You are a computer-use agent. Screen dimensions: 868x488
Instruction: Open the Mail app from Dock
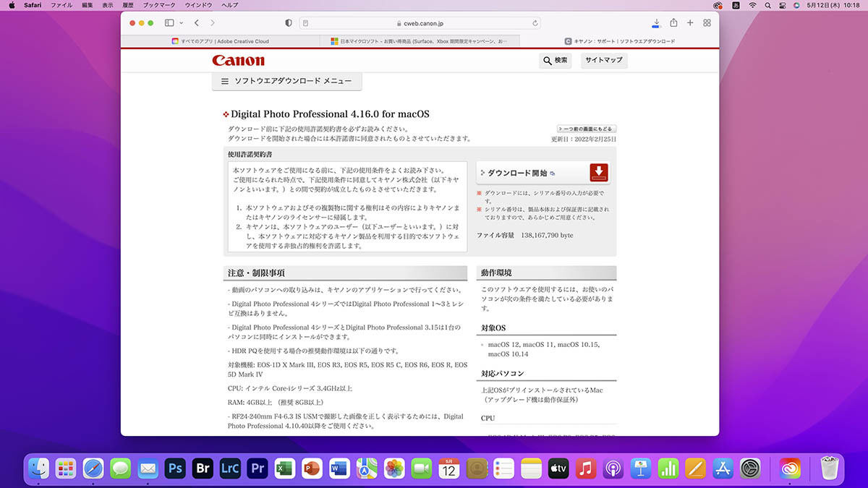pyautogui.click(x=148, y=468)
